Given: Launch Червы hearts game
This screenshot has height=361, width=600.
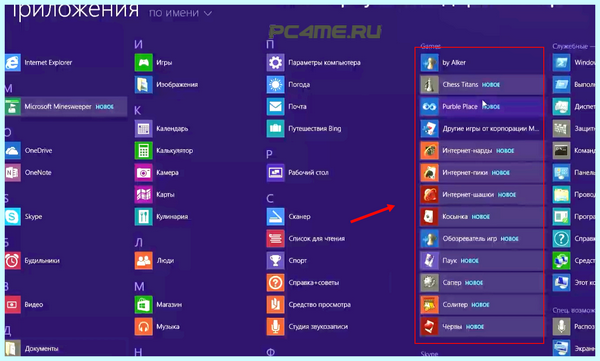Looking at the screenshot, I should pos(481,327).
